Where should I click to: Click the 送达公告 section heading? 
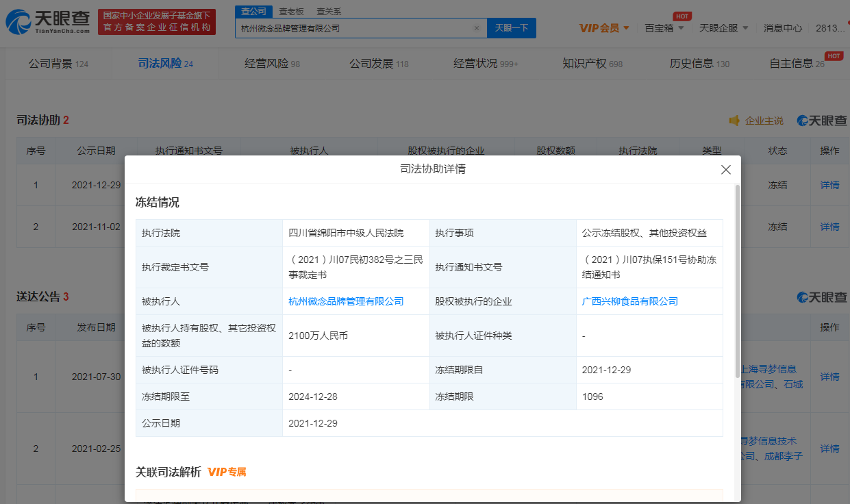pos(38,297)
